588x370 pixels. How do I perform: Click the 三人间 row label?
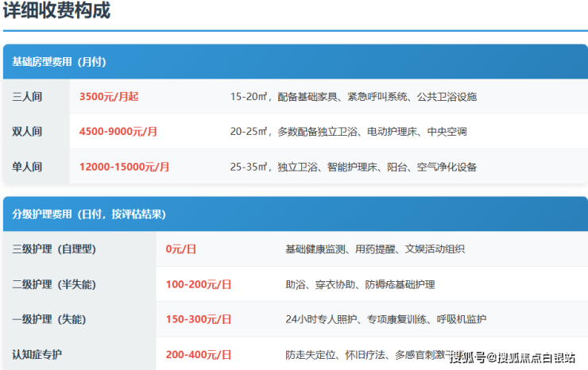27,97
